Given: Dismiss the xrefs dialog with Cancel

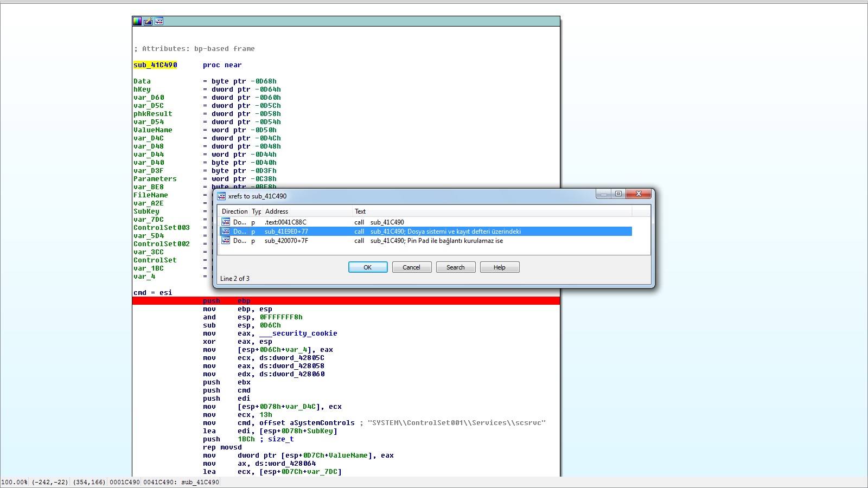Looking at the screenshot, I should [411, 267].
